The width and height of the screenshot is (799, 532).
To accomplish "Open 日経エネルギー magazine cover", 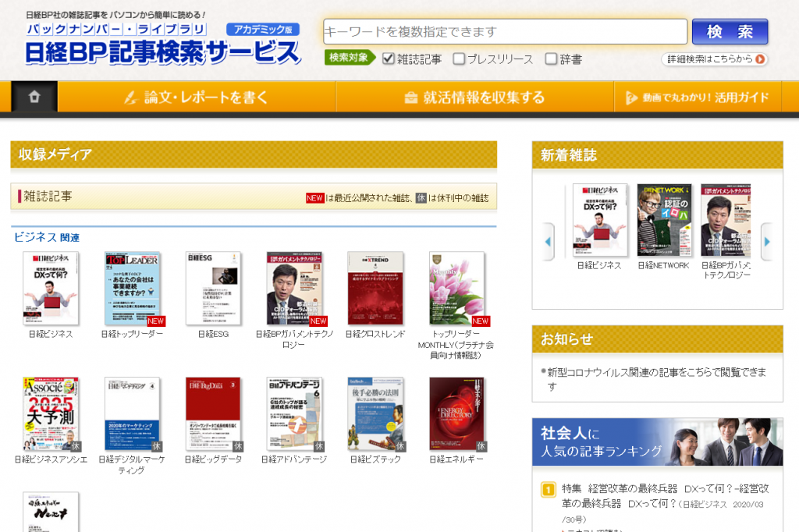I will click(x=456, y=413).
